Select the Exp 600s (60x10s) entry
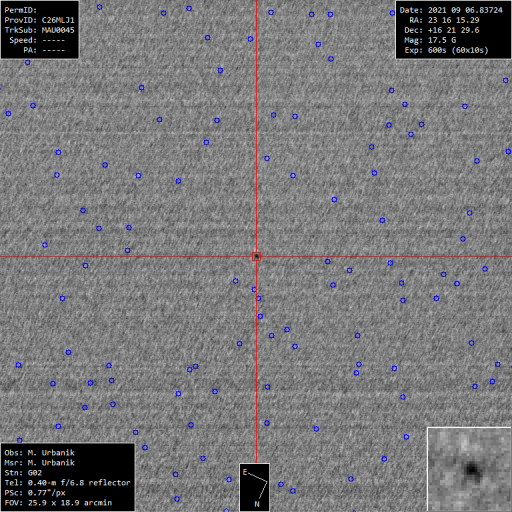Screen dimensions: 512x512 pyautogui.click(x=446, y=50)
